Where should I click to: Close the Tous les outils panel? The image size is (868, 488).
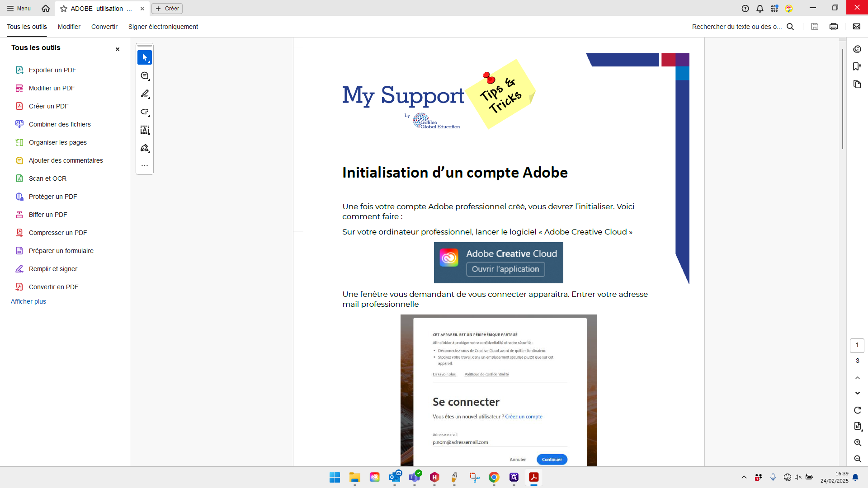(x=118, y=49)
